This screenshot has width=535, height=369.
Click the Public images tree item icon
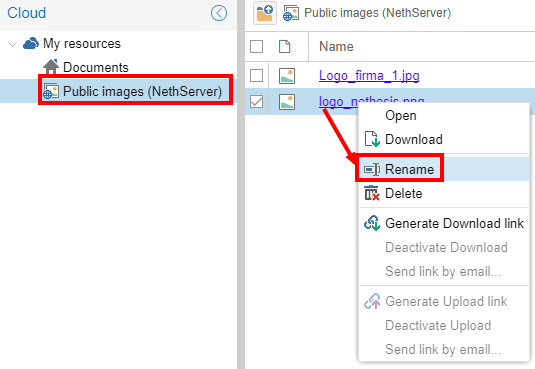coord(51,91)
